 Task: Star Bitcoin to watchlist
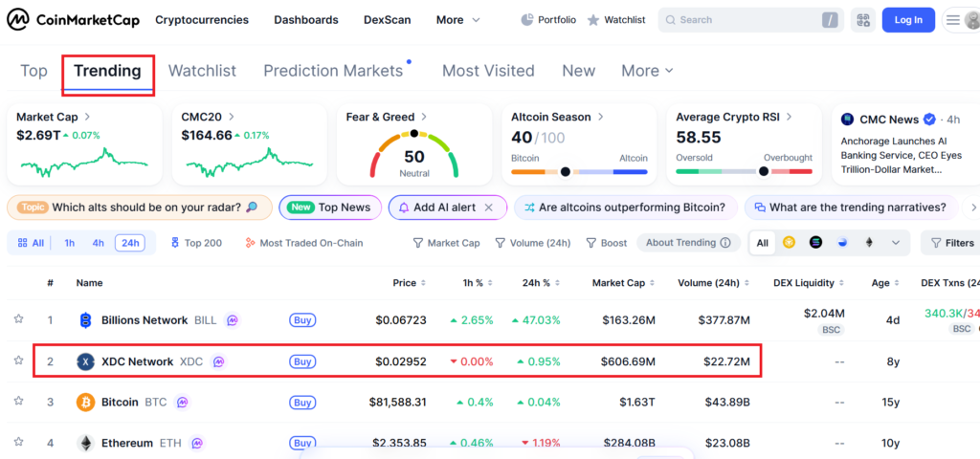[x=19, y=401]
